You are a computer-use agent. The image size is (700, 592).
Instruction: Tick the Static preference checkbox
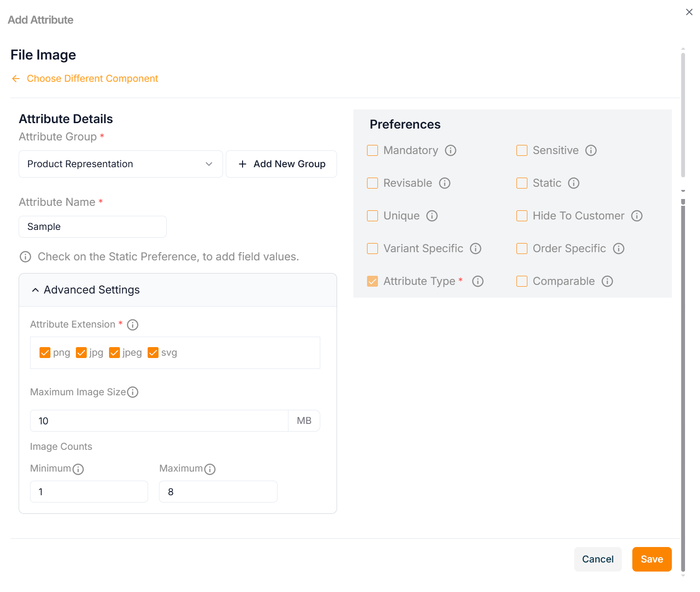point(522,183)
